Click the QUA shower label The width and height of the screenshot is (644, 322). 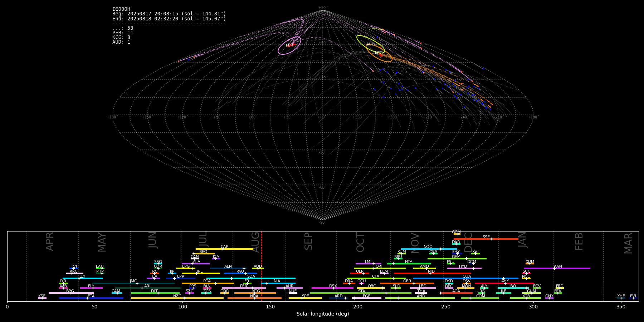coord(467,277)
